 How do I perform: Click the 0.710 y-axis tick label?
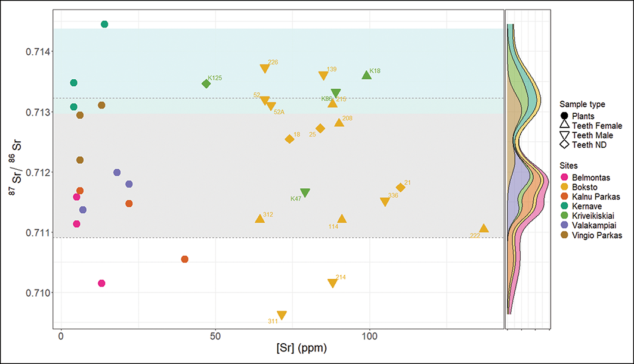tap(38, 293)
